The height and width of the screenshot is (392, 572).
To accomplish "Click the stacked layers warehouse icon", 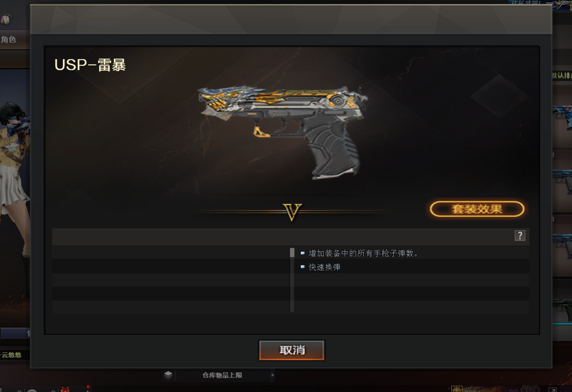I will (168, 375).
